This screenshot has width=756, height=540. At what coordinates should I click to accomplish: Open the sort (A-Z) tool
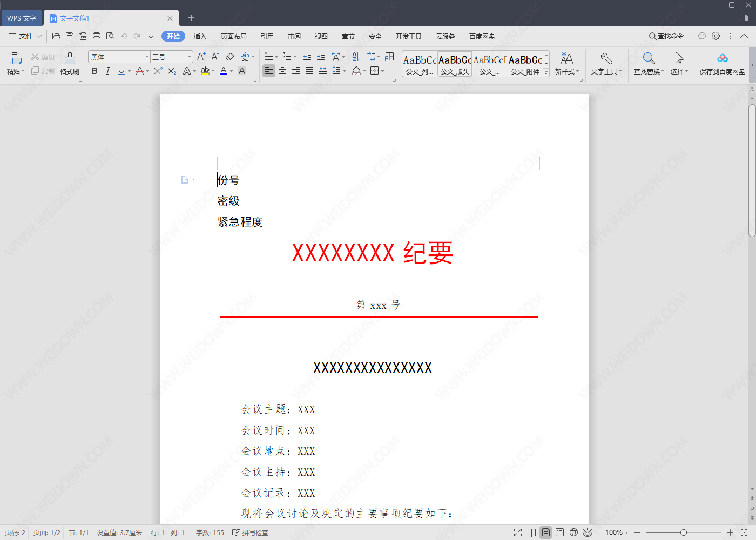[355, 57]
